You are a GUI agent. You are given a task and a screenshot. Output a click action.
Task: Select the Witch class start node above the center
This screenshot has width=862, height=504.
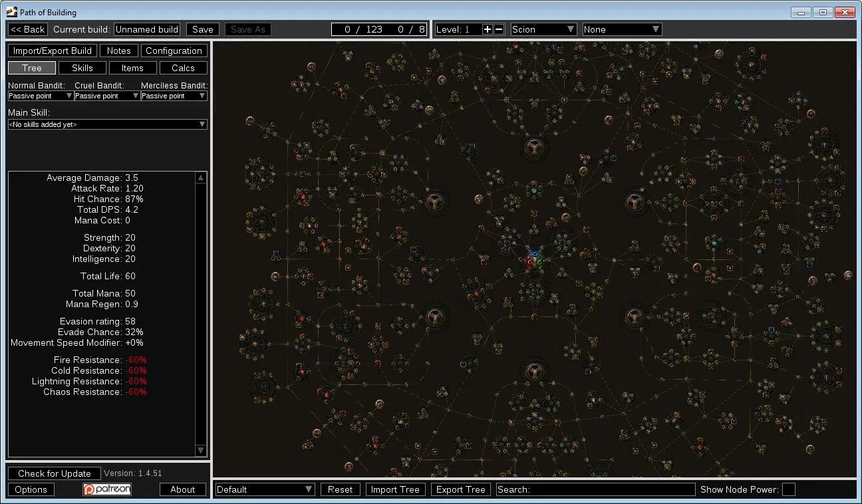coord(533,146)
